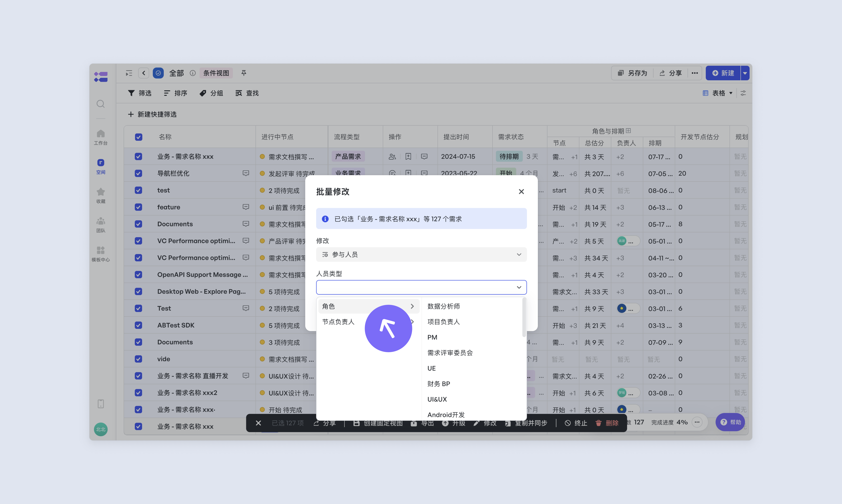
Task: Go to 工作台 in the sidebar
Action: click(101, 137)
